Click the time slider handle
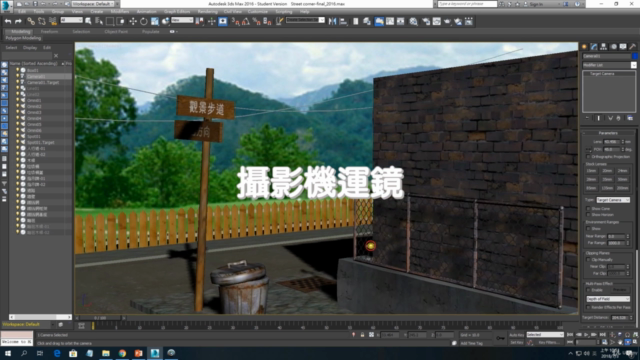 100,318
